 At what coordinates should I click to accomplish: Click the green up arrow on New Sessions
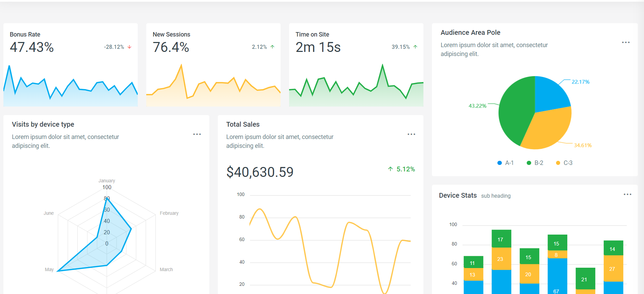(272, 47)
